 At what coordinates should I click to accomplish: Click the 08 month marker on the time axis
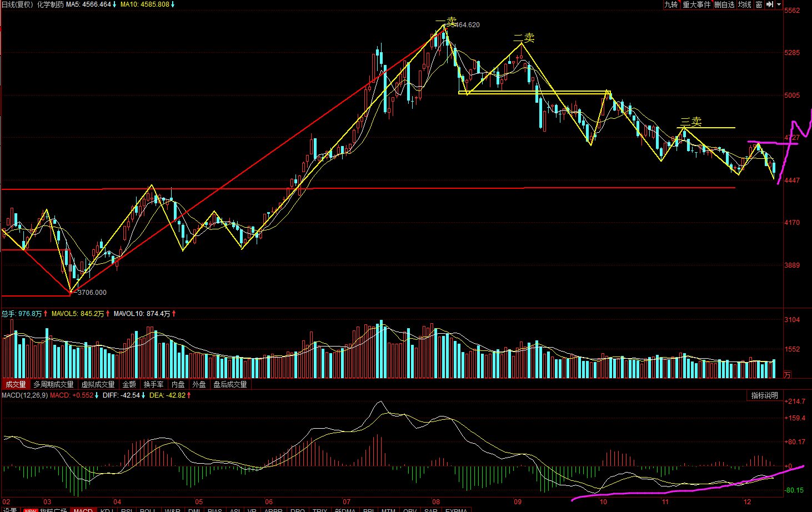click(x=436, y=502)
